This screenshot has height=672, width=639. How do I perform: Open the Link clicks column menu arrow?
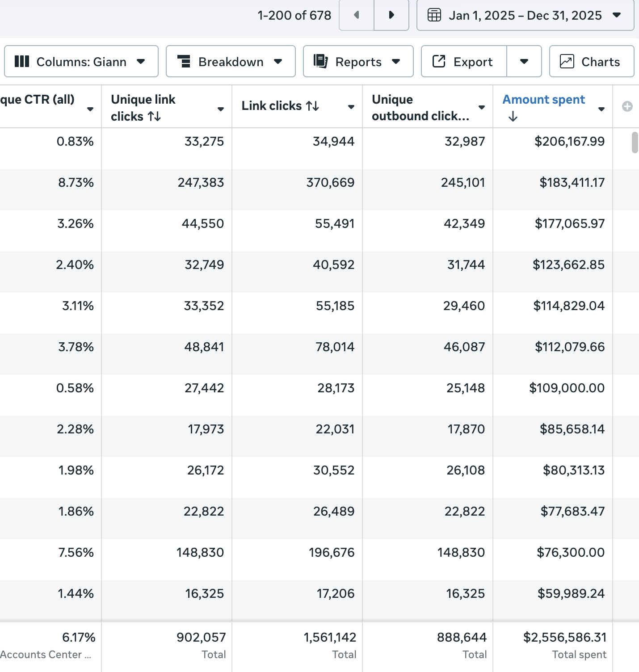click(x=351, y=107)
